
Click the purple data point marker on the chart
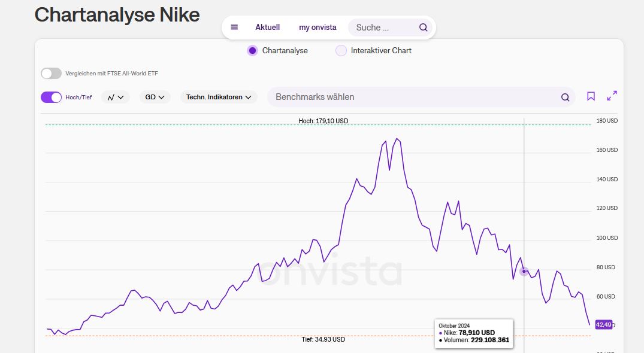[524, 271]
